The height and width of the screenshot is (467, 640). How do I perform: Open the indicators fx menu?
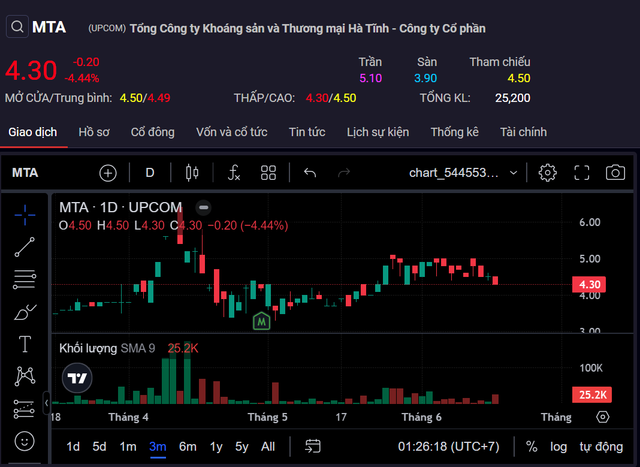[233, 173]
